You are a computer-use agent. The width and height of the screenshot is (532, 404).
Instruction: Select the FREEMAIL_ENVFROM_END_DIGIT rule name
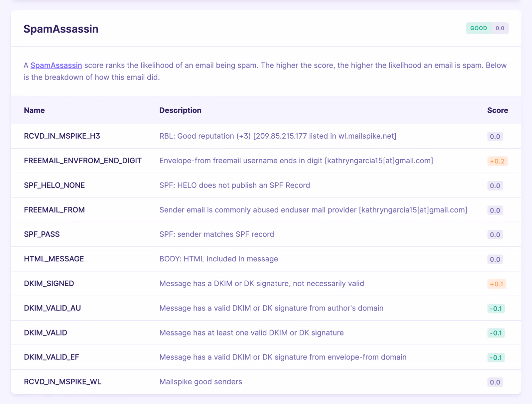83,161
